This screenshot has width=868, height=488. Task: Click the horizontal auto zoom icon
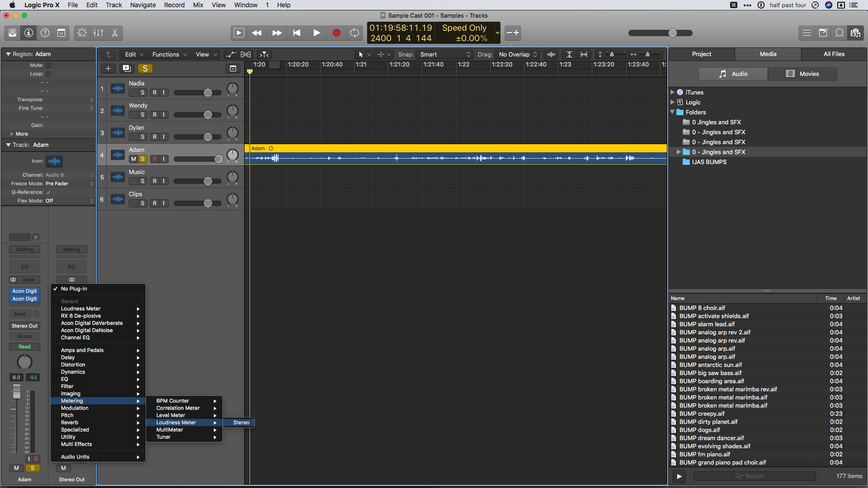click(x=584, y=55)
